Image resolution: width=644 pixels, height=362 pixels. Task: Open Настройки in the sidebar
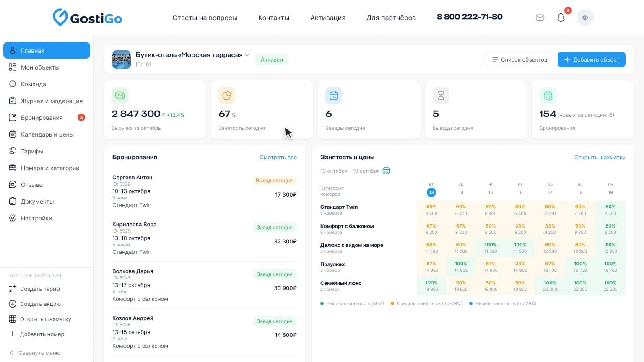pyautogui.click(x=47, y=218)
